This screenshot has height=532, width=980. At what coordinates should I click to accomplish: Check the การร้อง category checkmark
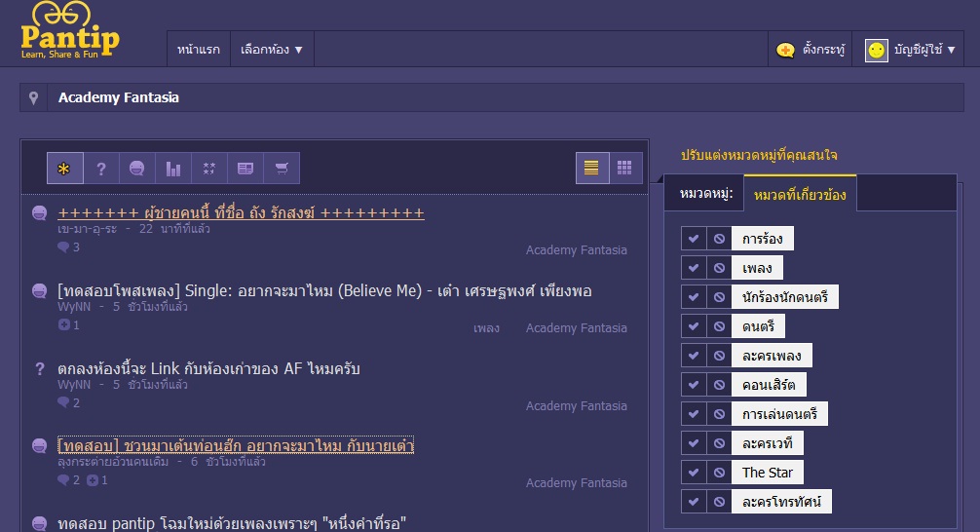[694, 238]
